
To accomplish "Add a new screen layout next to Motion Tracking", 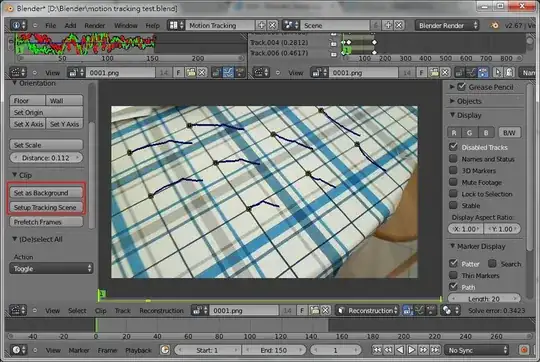I will pos(261,25).
